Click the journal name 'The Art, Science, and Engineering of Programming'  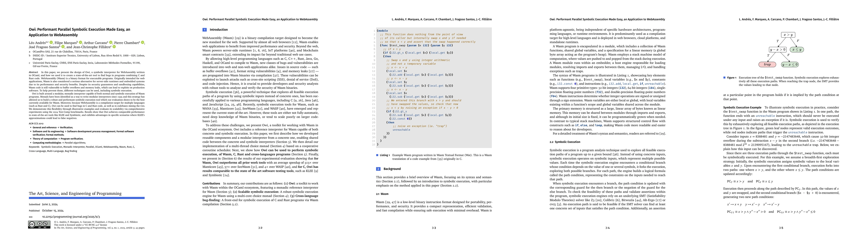(x=75, y=193)
